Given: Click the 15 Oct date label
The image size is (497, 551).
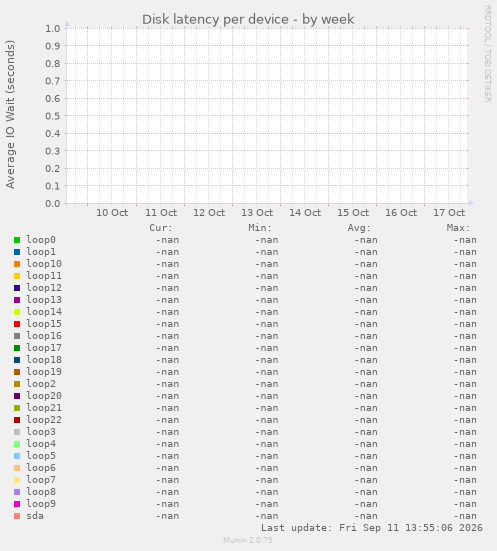Looking at the screenshot, I should [353, 213].
